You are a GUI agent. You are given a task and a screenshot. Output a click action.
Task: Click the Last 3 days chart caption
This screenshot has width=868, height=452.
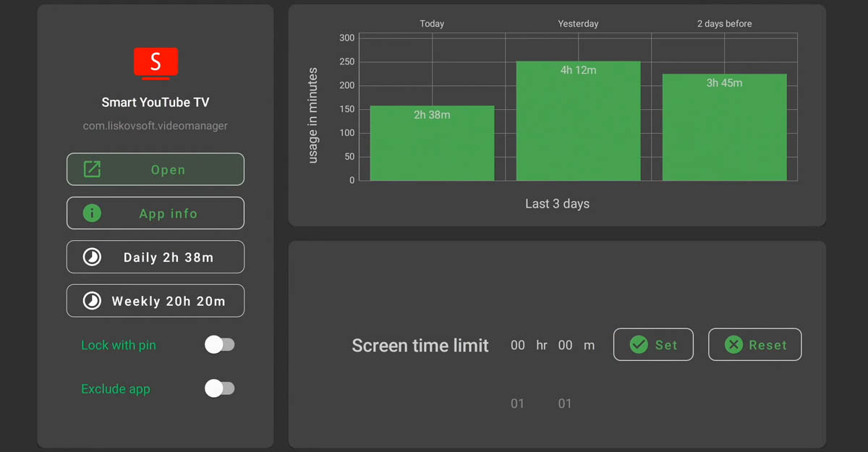click(x=557, y=204)
